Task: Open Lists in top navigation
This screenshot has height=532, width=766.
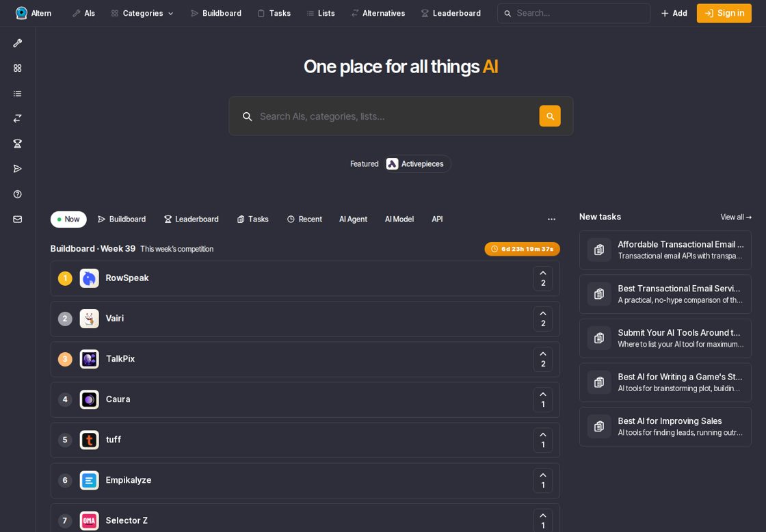Action: (x=321, y=13)
